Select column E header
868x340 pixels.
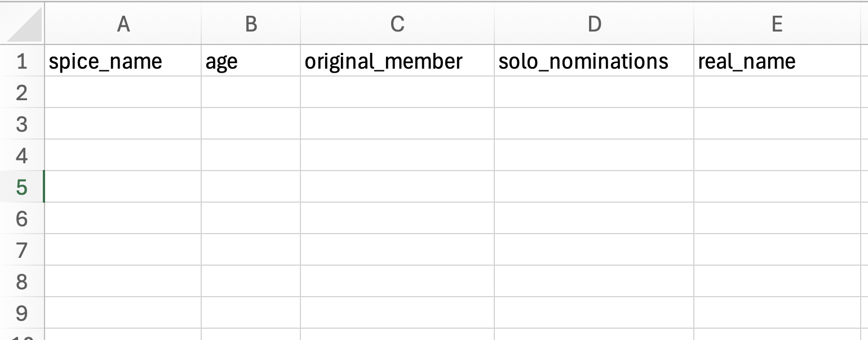tap(777, 24)
